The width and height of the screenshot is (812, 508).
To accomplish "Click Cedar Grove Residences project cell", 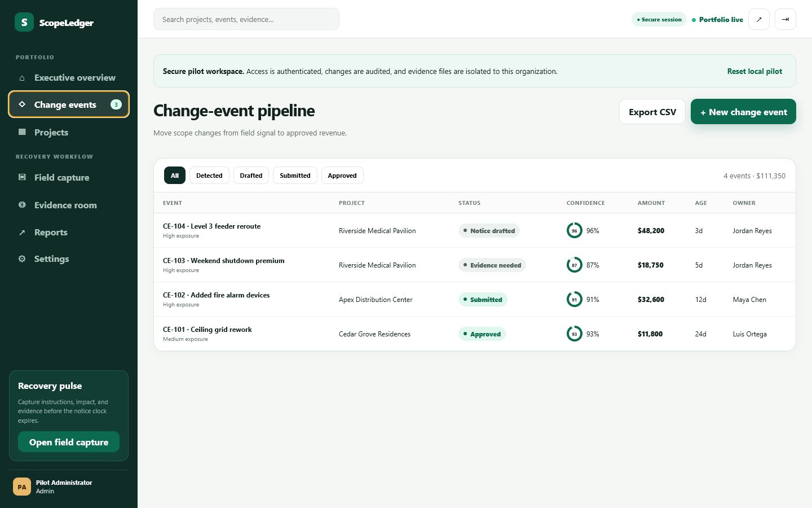I will (374, 334).
